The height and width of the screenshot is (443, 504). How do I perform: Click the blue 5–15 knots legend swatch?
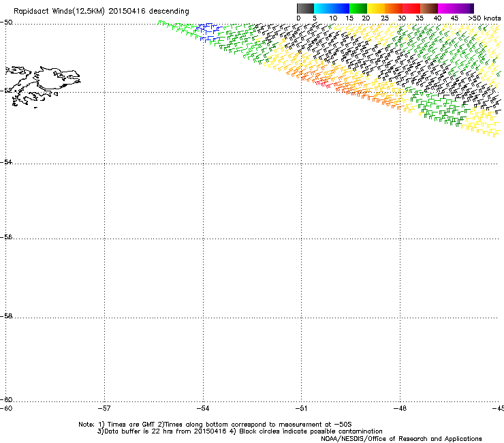(332, 8)
